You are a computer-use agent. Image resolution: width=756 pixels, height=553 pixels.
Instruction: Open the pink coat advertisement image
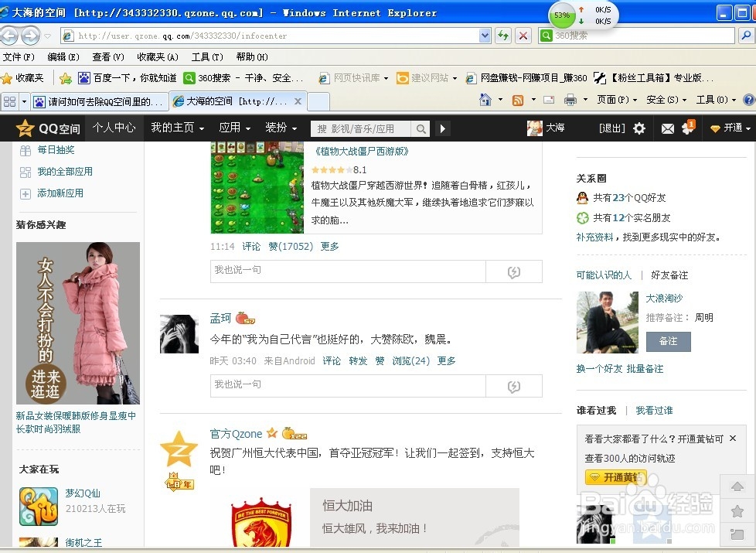point(77,323)
